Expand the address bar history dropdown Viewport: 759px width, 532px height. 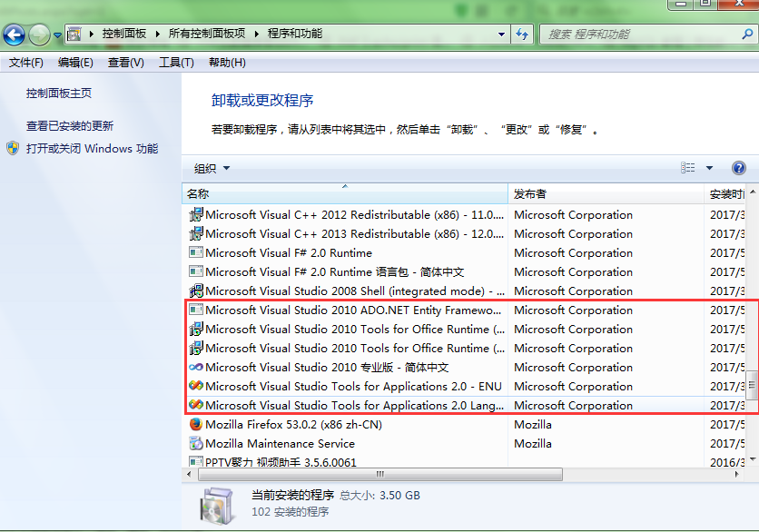(501, 34)
